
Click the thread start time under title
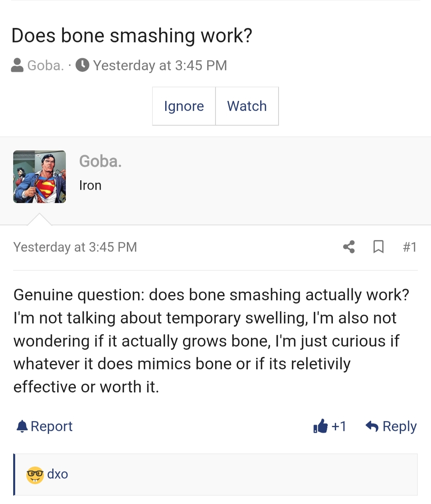[160, 65]
